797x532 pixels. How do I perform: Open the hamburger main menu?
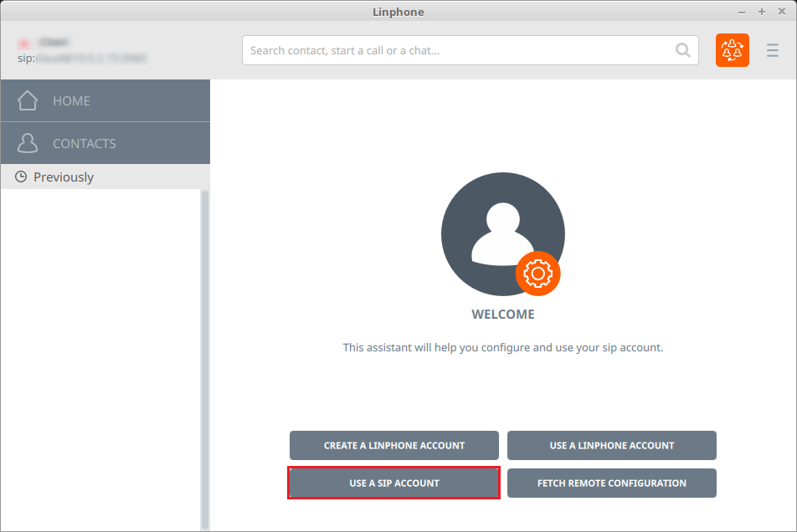773,50
